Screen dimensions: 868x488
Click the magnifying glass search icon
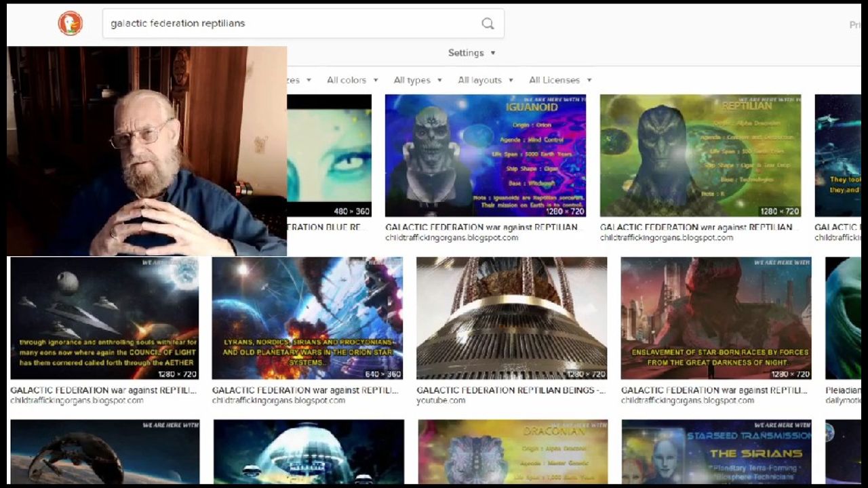point(488,24)
